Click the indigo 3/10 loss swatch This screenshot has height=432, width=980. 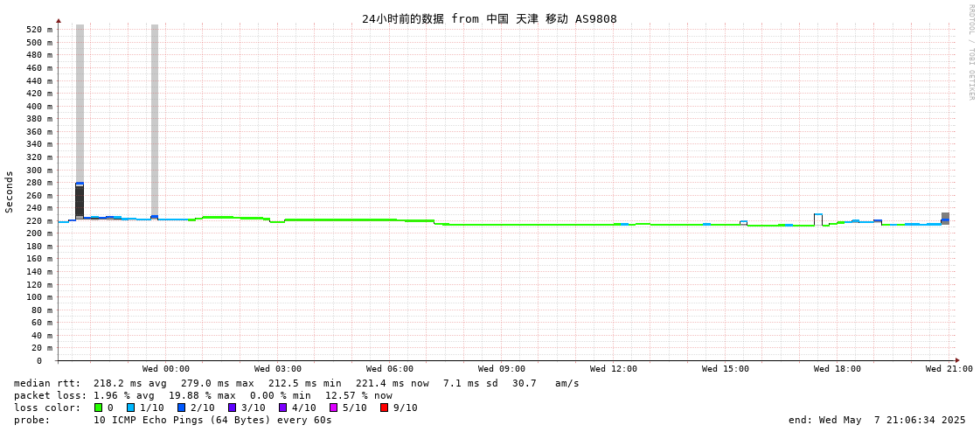[232, 408]
